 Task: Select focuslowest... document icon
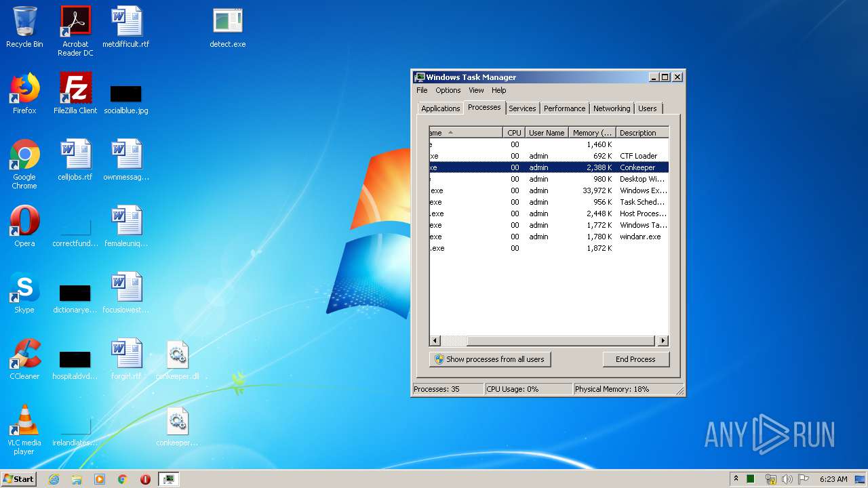pyautogui.click(x=126, y=293)
